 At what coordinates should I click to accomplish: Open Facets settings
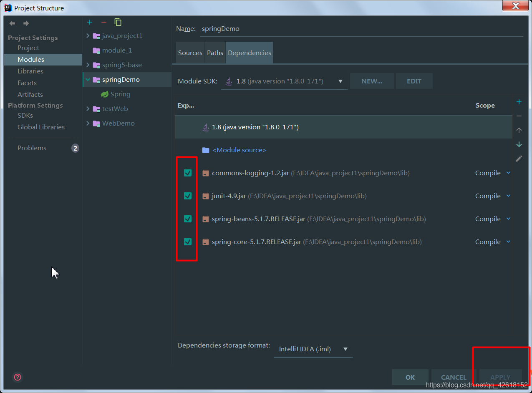click(27, 83)
